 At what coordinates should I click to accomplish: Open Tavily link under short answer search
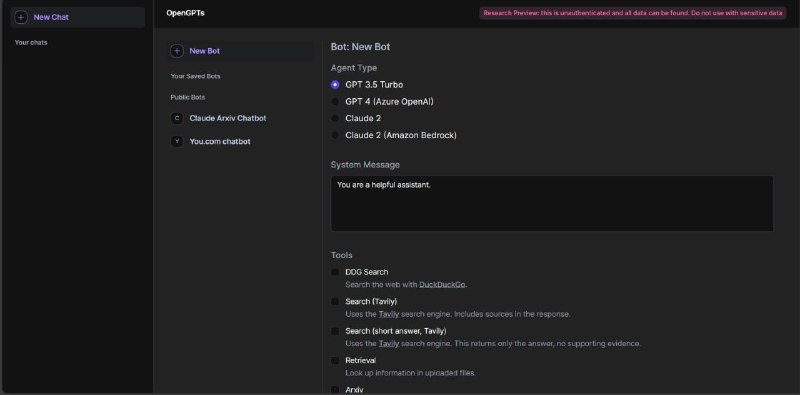coord(388,343)
